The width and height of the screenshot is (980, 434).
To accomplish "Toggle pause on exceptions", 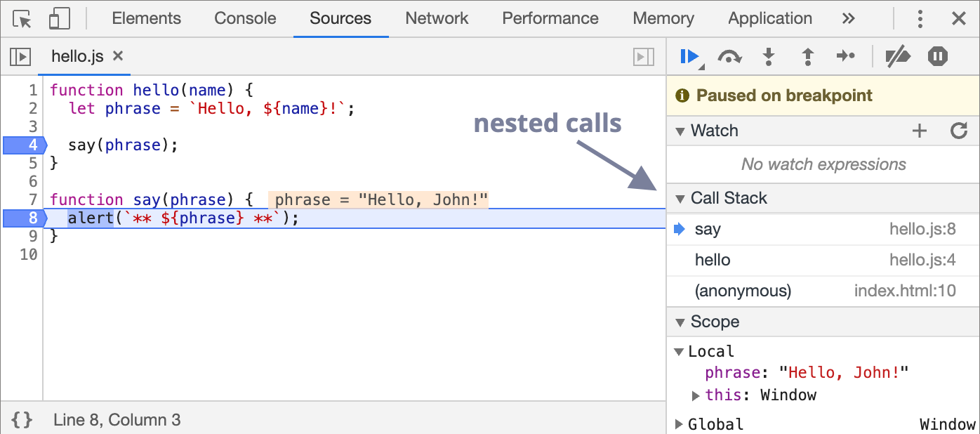I will tap(938, 57).
